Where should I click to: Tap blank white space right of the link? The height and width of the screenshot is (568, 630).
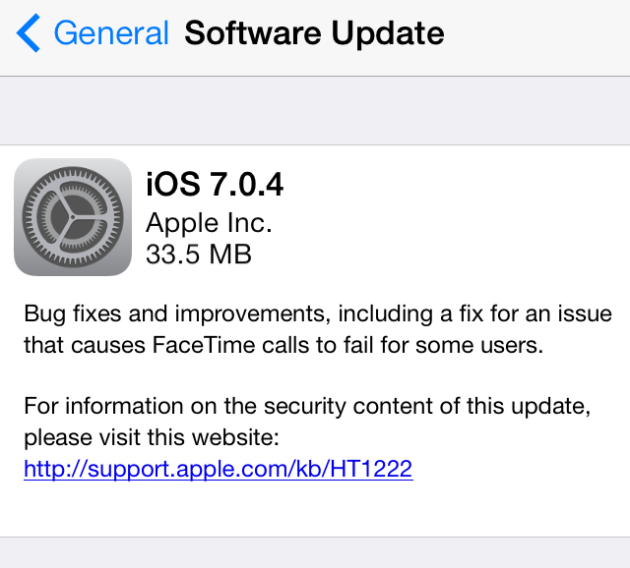(x=520, y=468)
